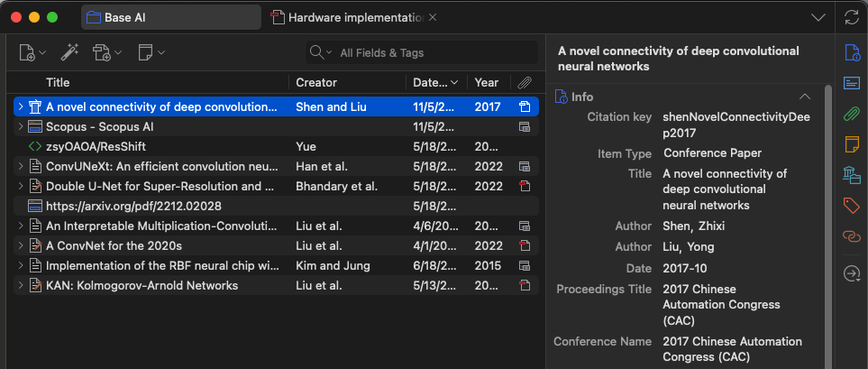Open the Abstract section sidebar icon
The image size is (868, 369).
852,84
